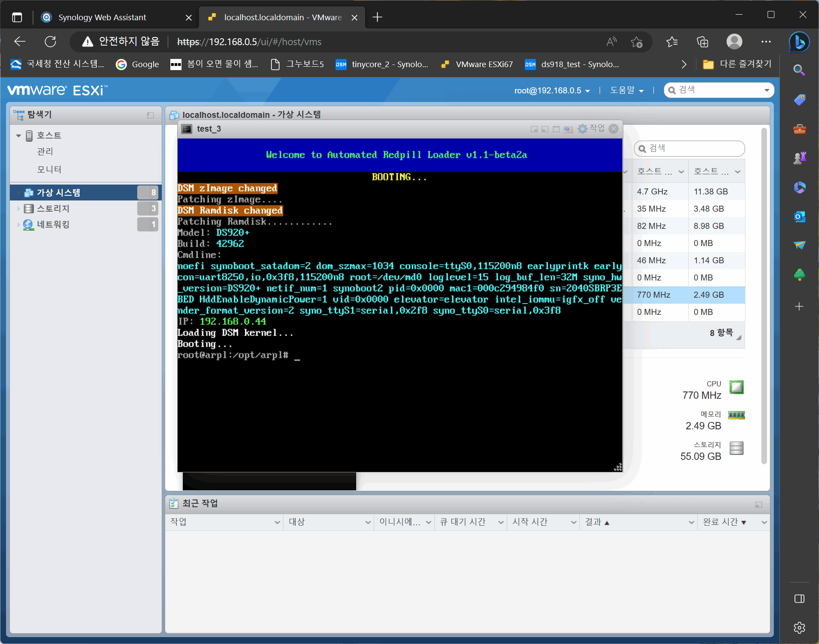Maximize the test_3 console with the full window icon

tap(556, 129)
